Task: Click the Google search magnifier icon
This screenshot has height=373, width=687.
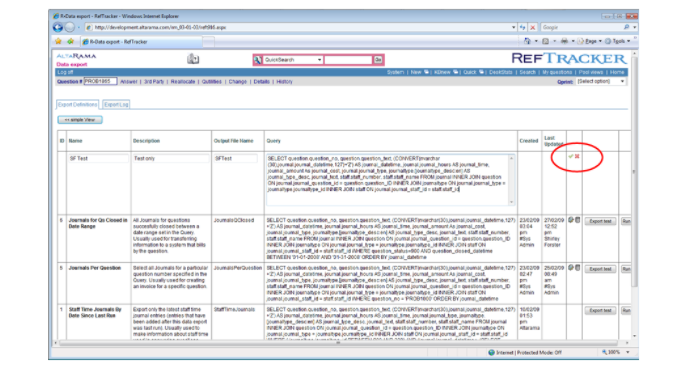Action: point(626,27)
